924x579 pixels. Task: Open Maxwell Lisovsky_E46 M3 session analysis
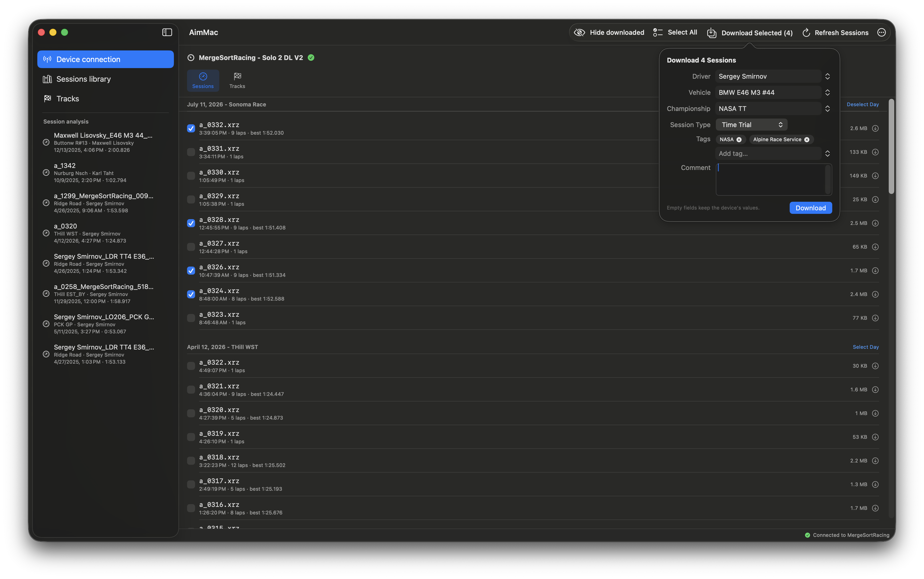coord(105,142)
